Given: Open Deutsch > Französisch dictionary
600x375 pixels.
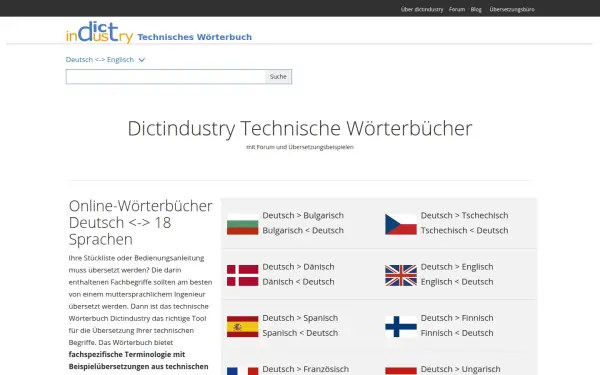Looking at the screenshot, I should (305, 369).
